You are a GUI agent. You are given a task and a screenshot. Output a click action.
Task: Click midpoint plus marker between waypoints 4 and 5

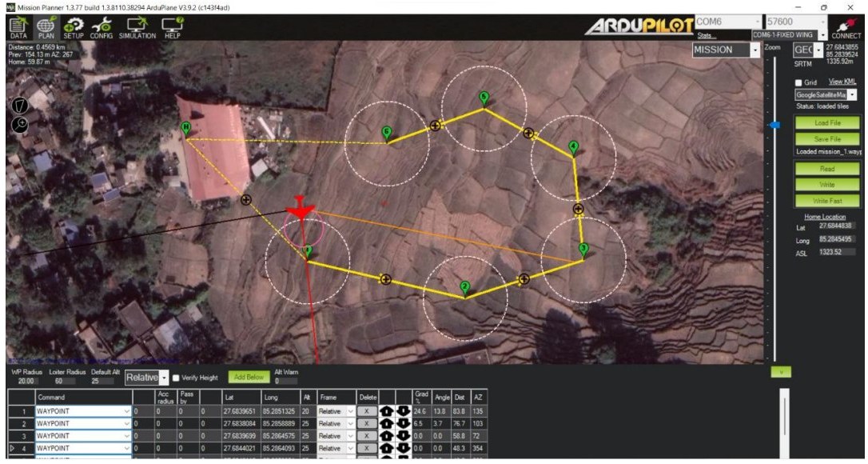(x=528, y=133)
